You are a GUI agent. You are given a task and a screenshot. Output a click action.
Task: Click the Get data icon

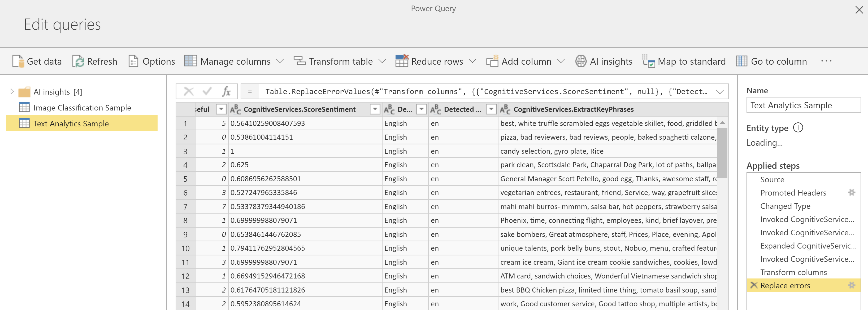point(18,61)
